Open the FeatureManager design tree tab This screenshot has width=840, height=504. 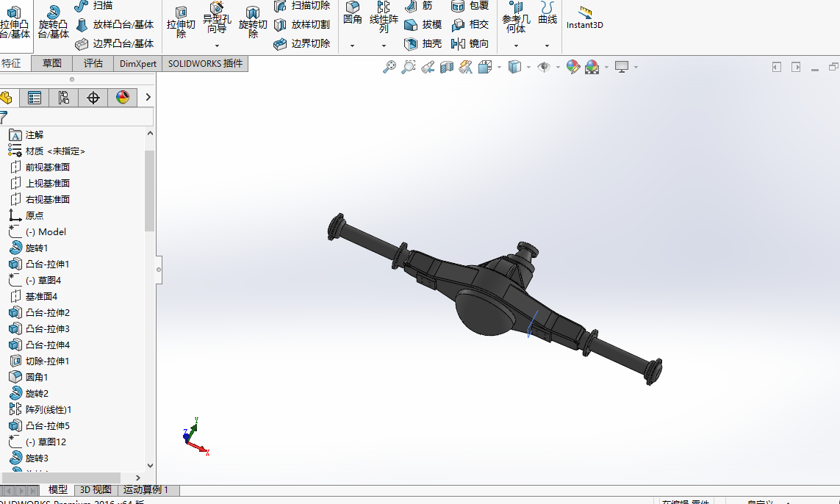[7, 98]
